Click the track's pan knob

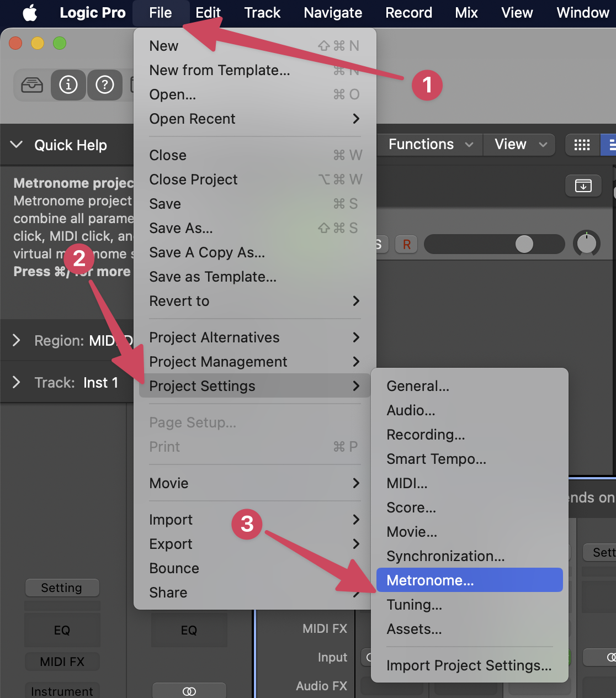pyautogui.click(x=586, y=244)
